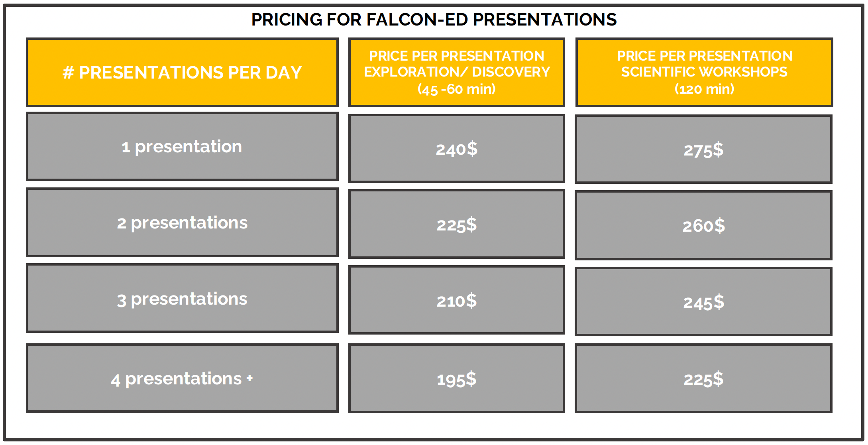Click the '(45 -60 min)' duration text
The width and height of the screenshot is (868, 445).
457,89
